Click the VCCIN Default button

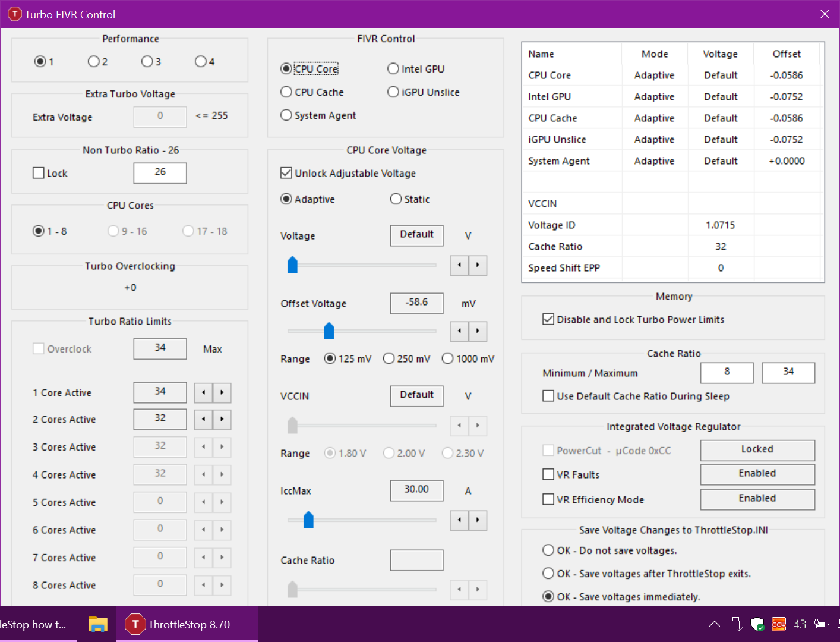(x=416, y=395)
